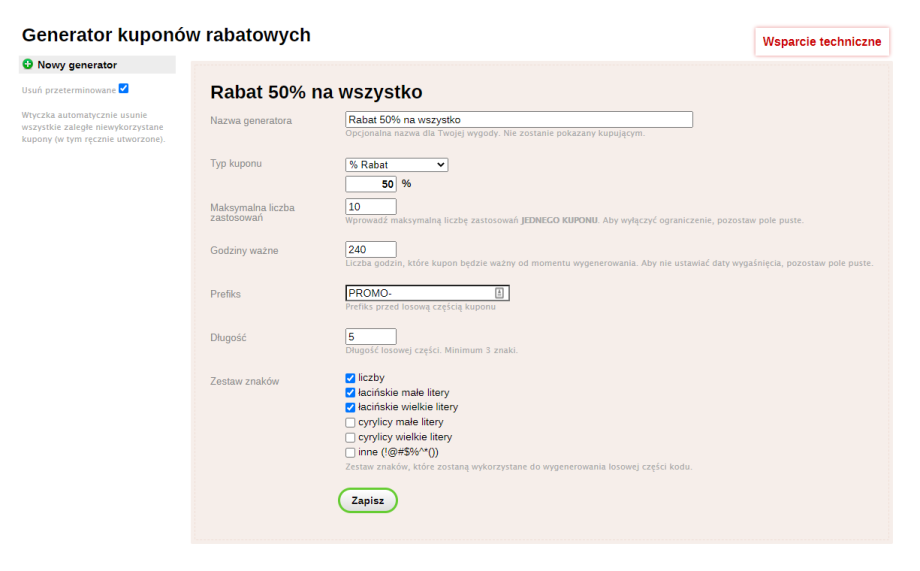
Task: Click the Maksymalna liczba zastosowań field
Action: 371,207
